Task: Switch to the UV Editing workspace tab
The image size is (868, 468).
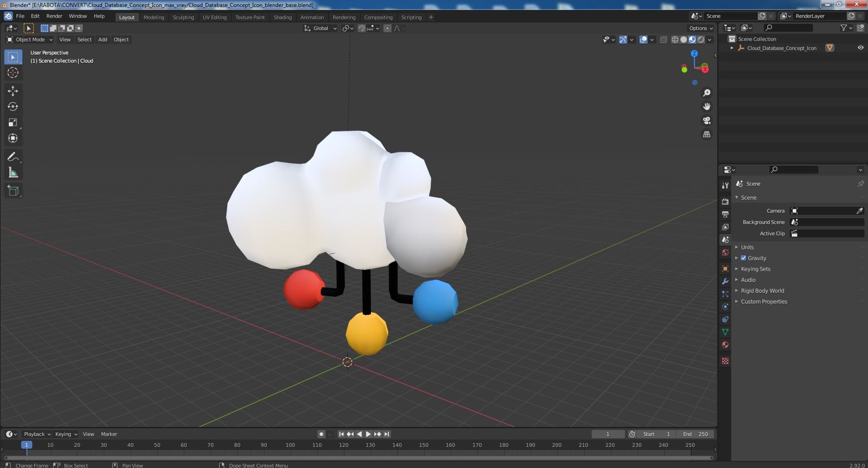Action: coord(214,17)
